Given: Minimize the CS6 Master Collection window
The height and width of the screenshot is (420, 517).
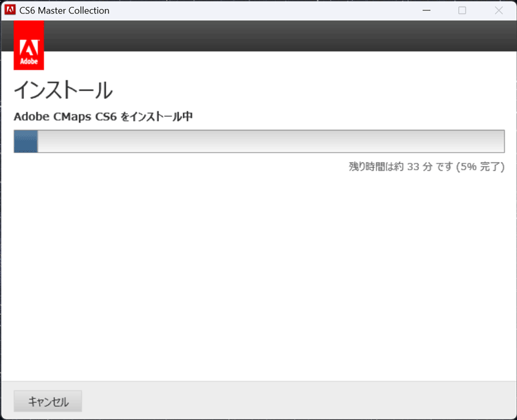Looking at the screenshot, I should 427,10.
